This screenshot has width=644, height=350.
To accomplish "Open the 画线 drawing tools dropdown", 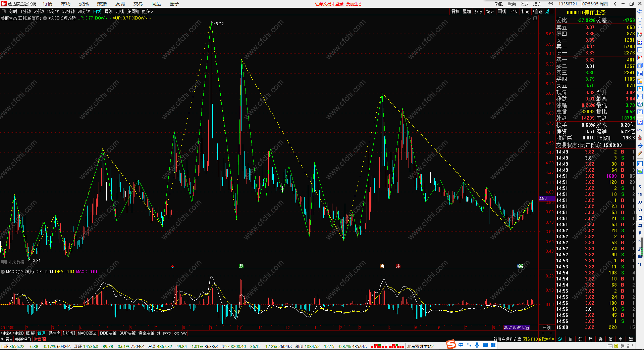I will click(x=502, y=11).
